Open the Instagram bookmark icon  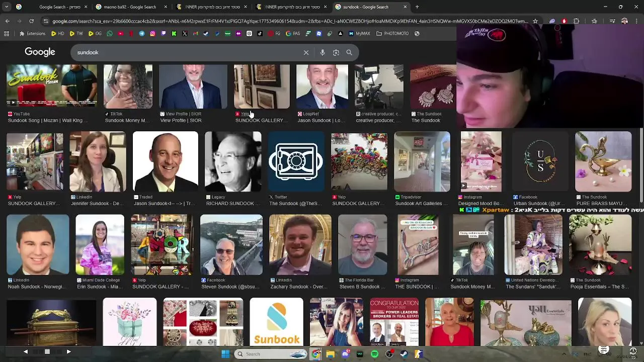click(x=153, y=34)
